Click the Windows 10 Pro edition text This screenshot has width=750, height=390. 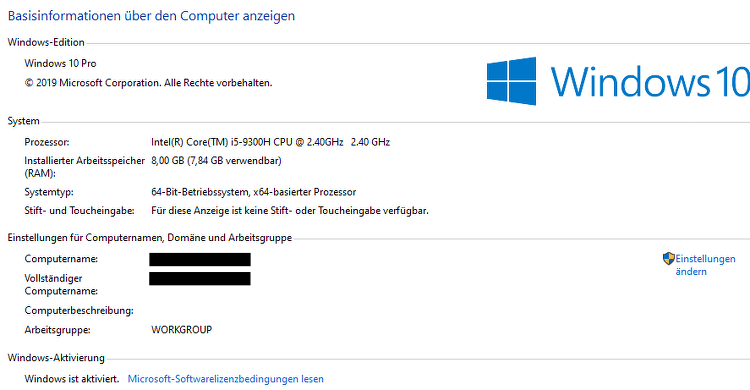click(x=60, y=64)
